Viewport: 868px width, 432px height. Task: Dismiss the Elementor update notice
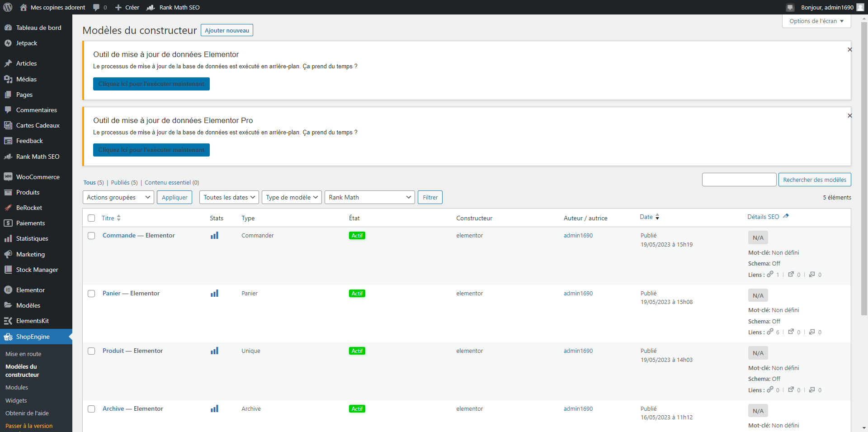coord(850,50)
